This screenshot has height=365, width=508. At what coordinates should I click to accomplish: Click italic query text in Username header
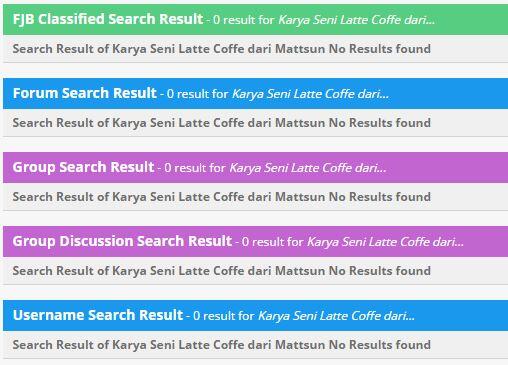(x=336, y=316)
